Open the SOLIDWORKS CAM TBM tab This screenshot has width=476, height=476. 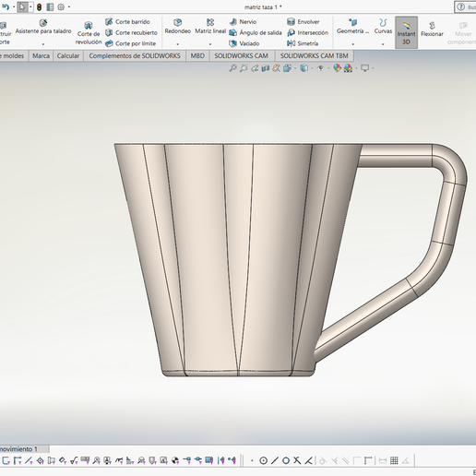coord(314,56)
